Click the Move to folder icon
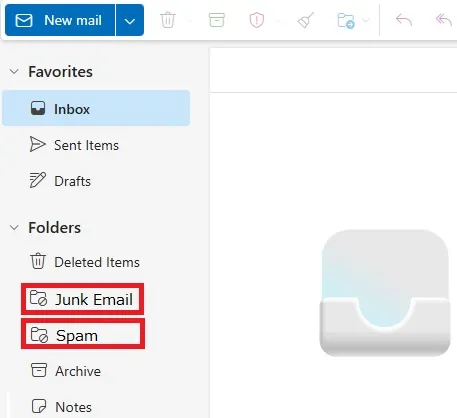457x418 pixels. [x=346, y=21]
